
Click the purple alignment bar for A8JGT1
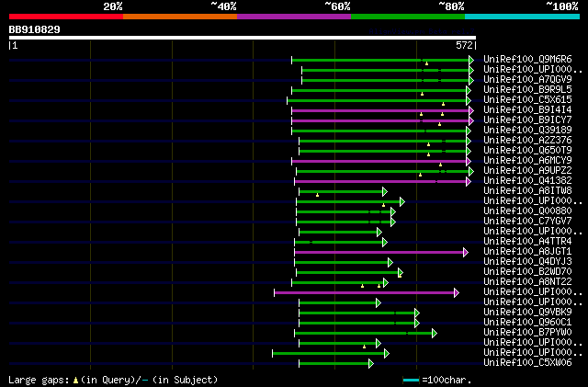[x=381, y=252]
